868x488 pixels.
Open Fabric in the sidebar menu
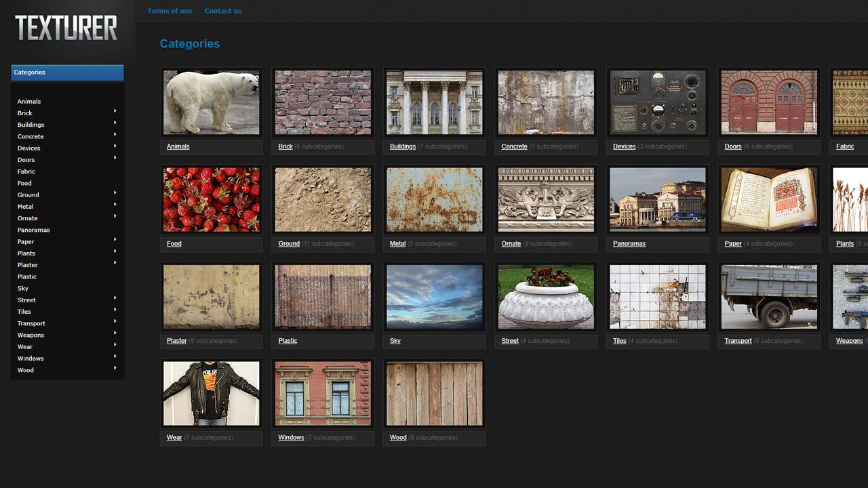(x=26, y=171)
